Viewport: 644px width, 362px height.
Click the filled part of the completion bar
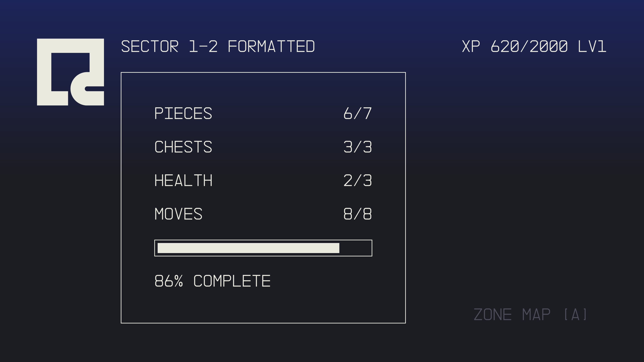click(x=248, y=248)
